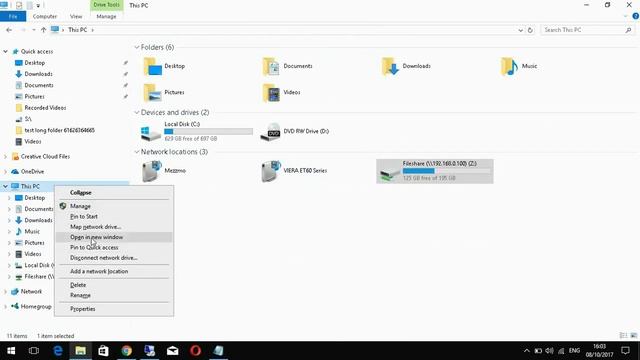Collapse the Network locations group

[137, 152]
